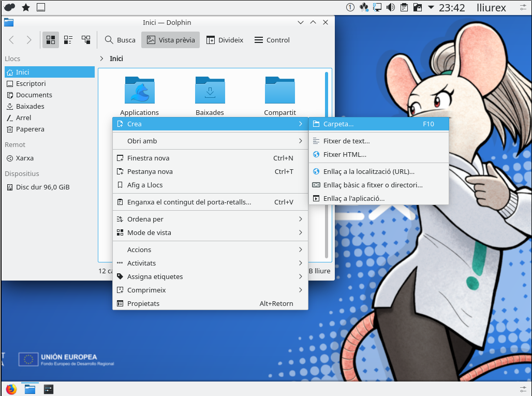Image resolution: width=532 pixels, height=396 pixels.
Task: Click the keep-below chevron in Dolphin titlebar
Action: point(300,22)
